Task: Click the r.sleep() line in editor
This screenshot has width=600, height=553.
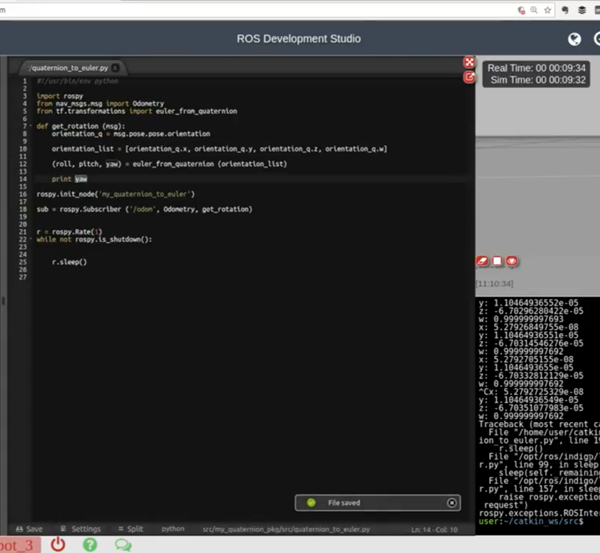Action: point(69,262)
